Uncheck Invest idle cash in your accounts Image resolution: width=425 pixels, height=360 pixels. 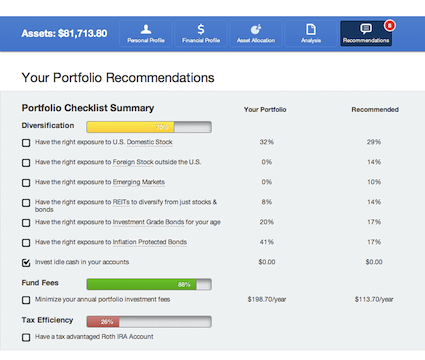pos(26,263)
